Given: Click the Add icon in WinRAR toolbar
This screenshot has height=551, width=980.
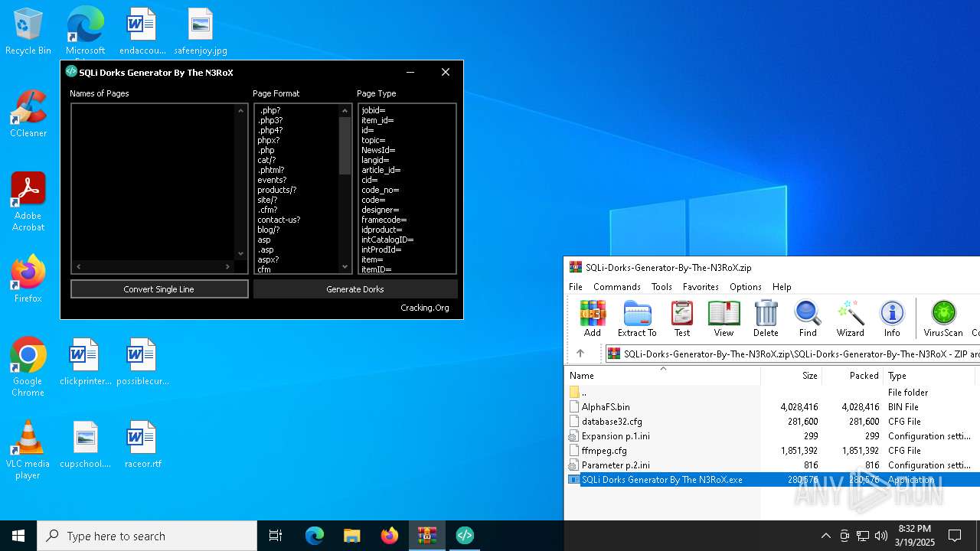Looking at the screenshot, I should point(593,318).
